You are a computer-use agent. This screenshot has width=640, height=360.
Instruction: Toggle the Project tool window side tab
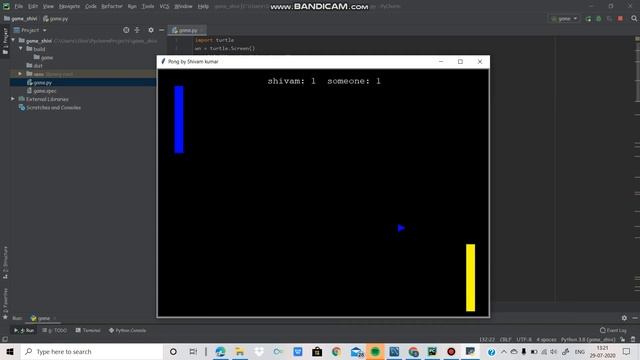(5, 41)
